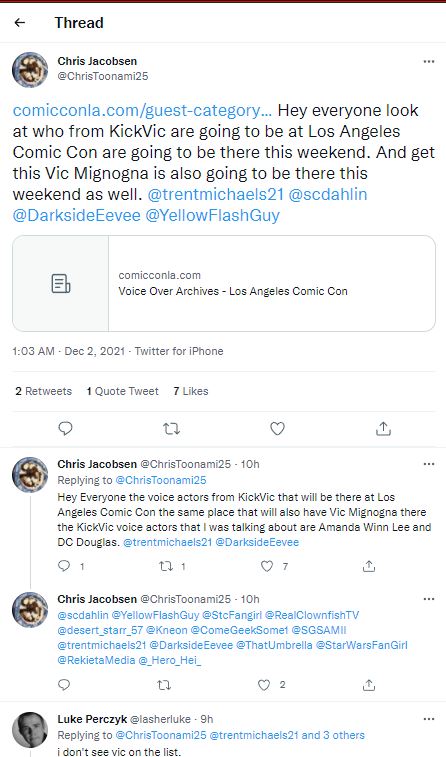View the 7 Likes list
The image size is (446, 757).
click(x=191, y=391)
